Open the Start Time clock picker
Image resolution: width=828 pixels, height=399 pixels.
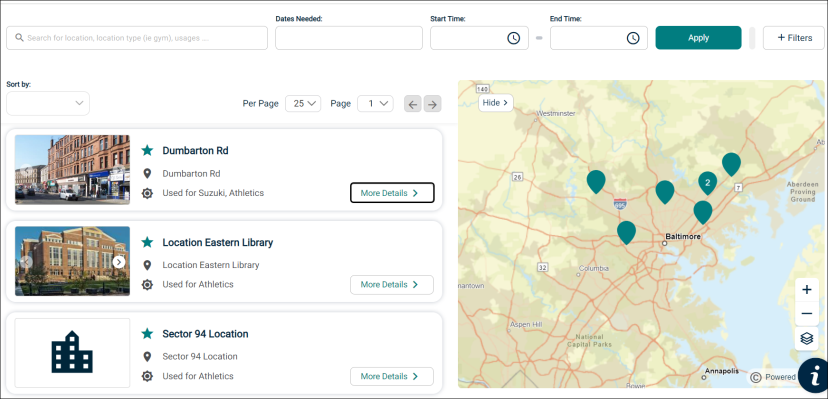point(513,38)
